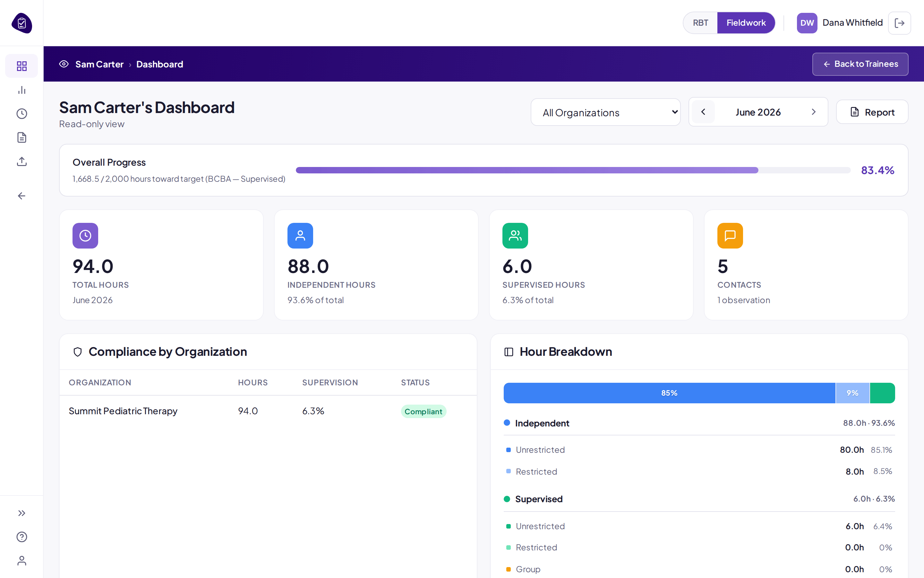Click the shield icon beside Compliance heading
Viewport: 924px width, 578px height.
(78, 352)
